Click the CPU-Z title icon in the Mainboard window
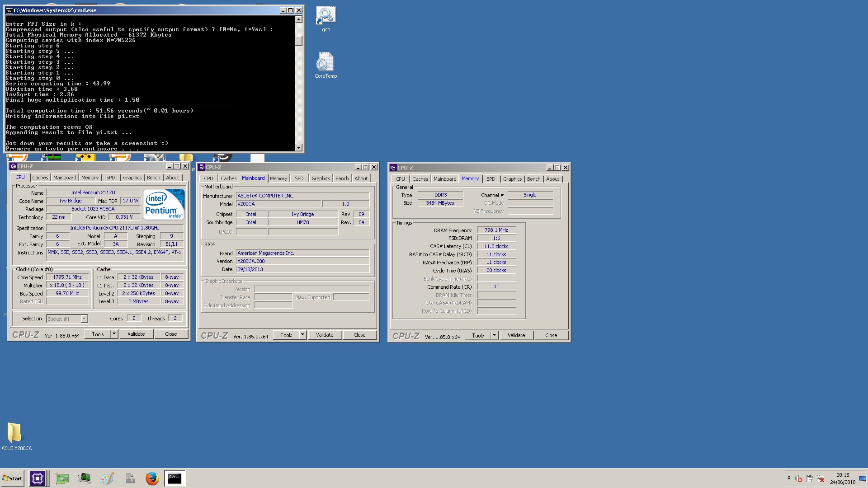The image size is (868, 488). pyautogui.click(x=201, y=167)
